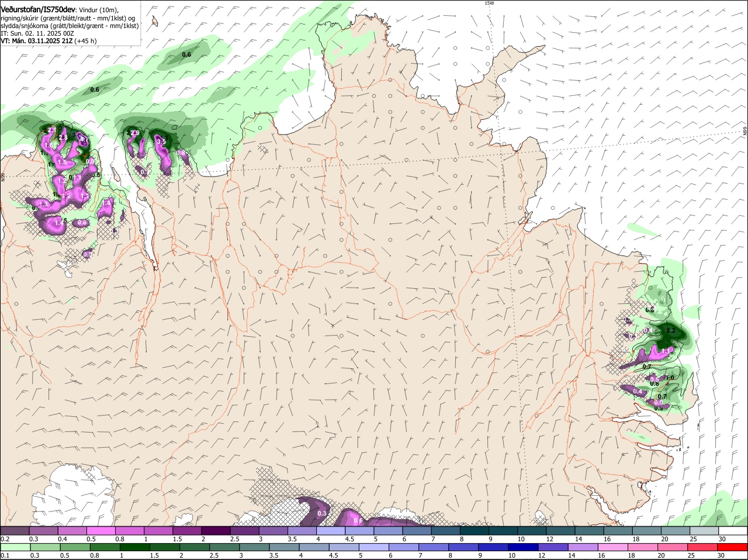Click the top-row legend swatch between 0.2 and 0.3
Screen dimensions: 748x560
click(x=15, y=530)
